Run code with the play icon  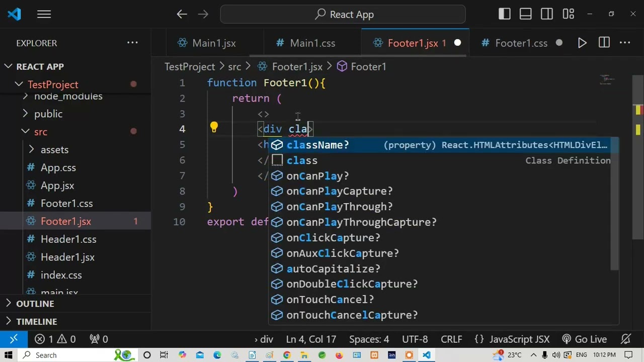(582, 43)
